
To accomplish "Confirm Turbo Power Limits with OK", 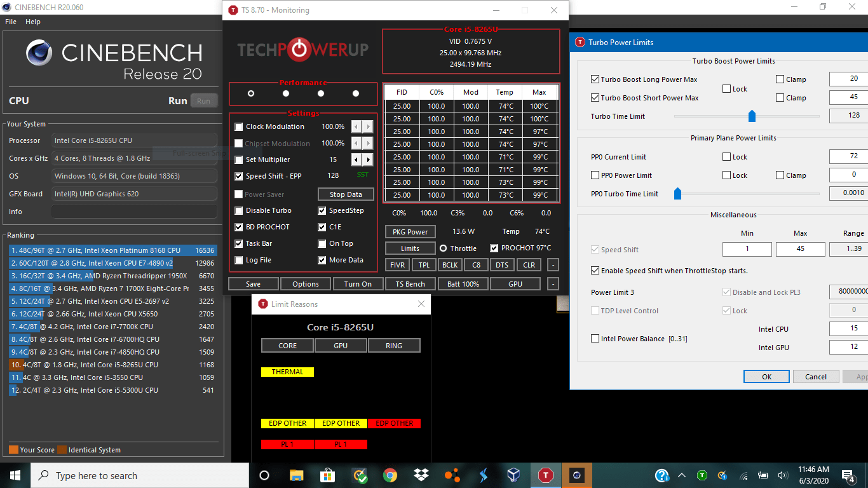I will click(x=766, y=376).
